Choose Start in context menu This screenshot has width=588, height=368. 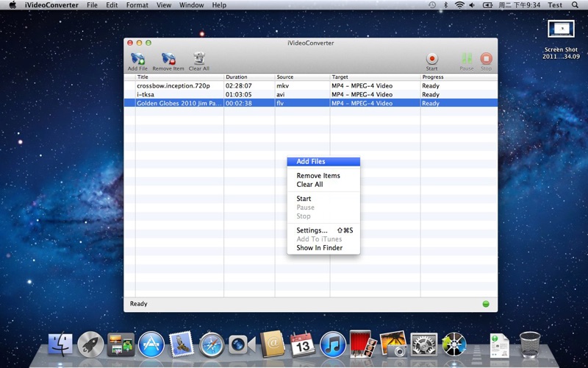point(323,199)
